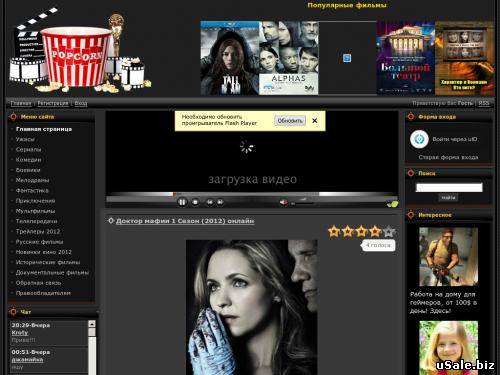
Task: Open the Регистрация page
Action: coord(53,103)
